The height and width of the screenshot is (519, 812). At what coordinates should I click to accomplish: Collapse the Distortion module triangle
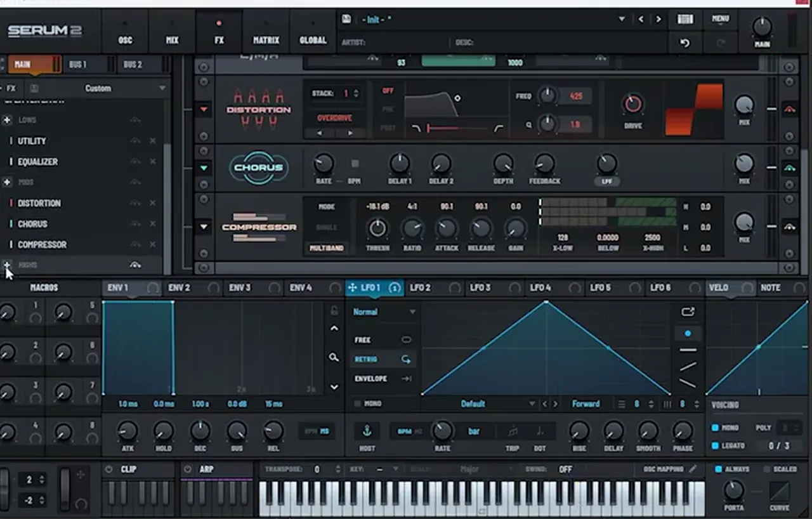(x=204, y=109)
